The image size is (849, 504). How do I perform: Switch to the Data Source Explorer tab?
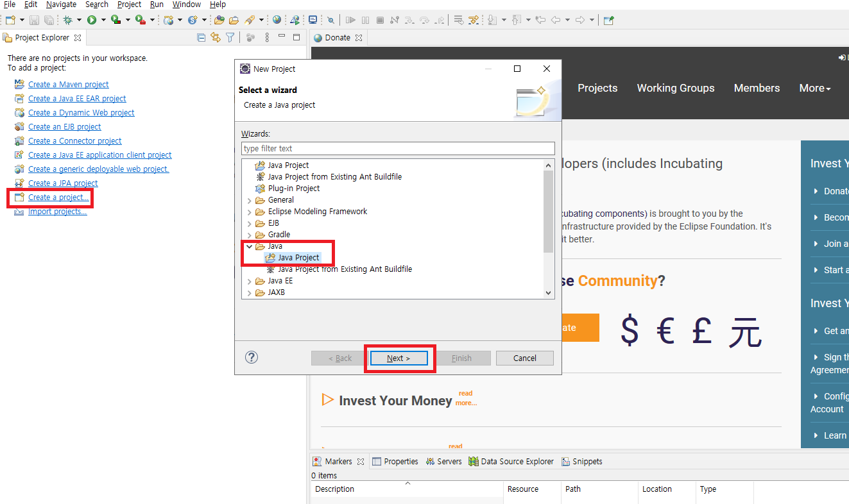coord(511,462)
